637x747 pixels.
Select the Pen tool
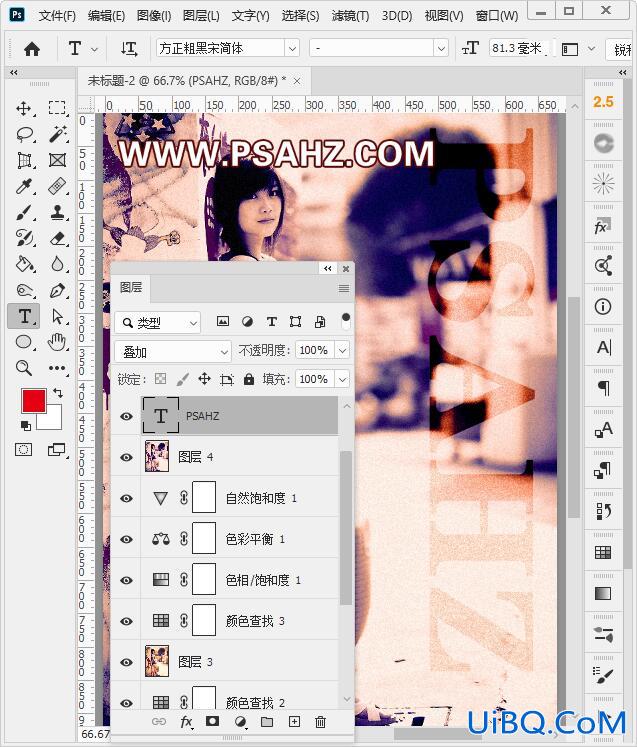pyautogui.click(x=57, y=290)
